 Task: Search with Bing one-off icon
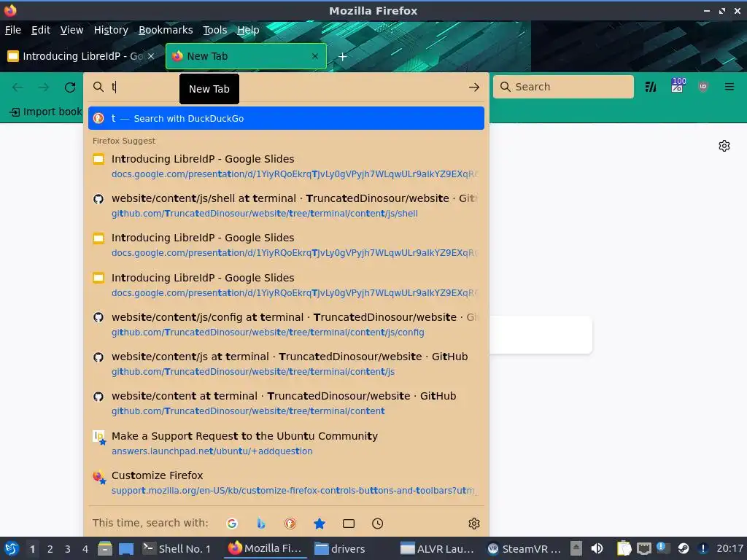click(x=261, y=524)
